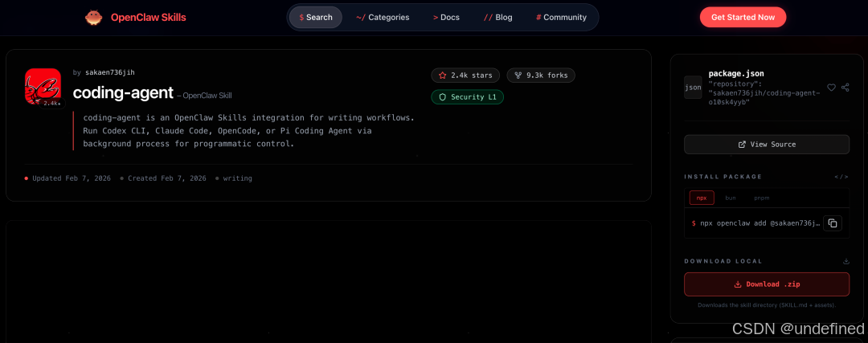Viewport: 868px width, 343px height.
Task: Open author sakaen736jih profile link
Action: (109, 72)
